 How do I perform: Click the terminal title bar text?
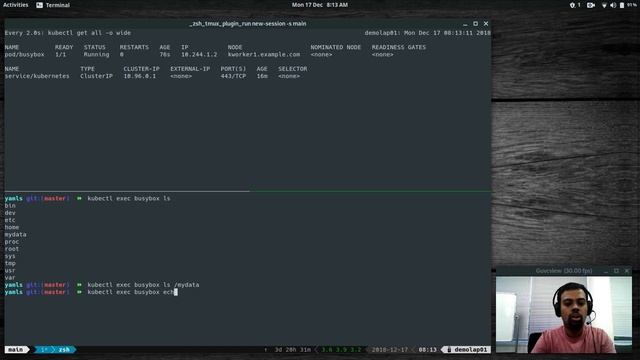pos(248,24)
